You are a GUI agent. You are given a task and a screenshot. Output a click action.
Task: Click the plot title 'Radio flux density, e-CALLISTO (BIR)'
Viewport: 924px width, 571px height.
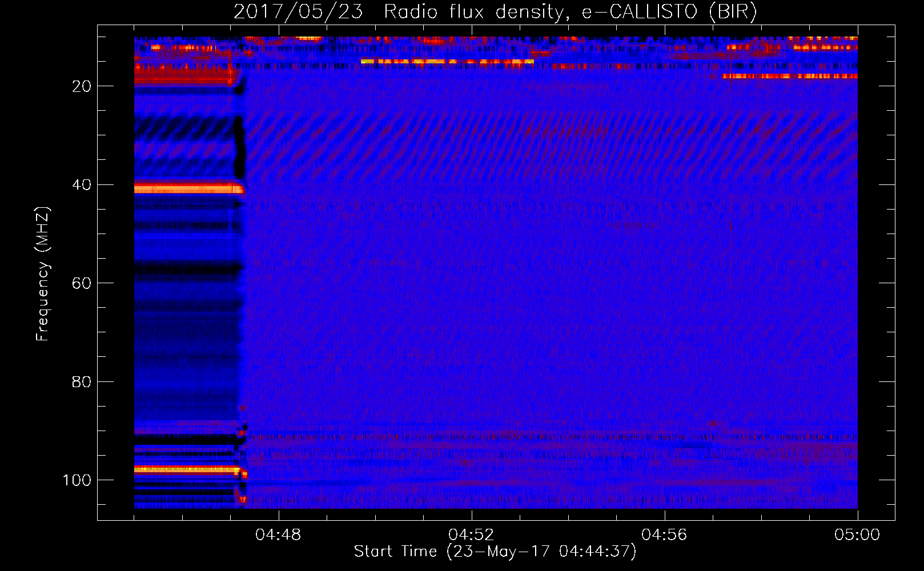pyautogui.click(x=570, y=12)
